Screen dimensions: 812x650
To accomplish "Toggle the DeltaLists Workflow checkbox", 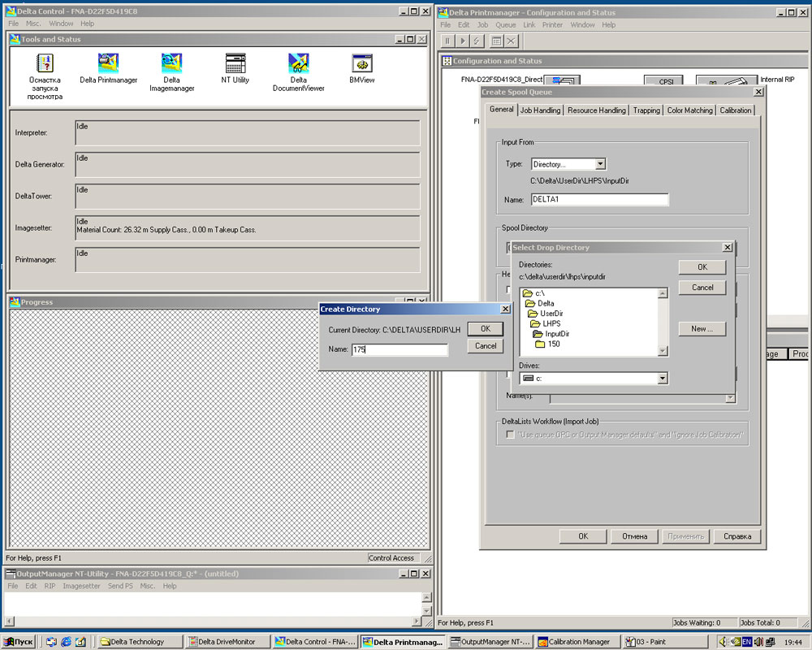I will click(x=510, y=435).
